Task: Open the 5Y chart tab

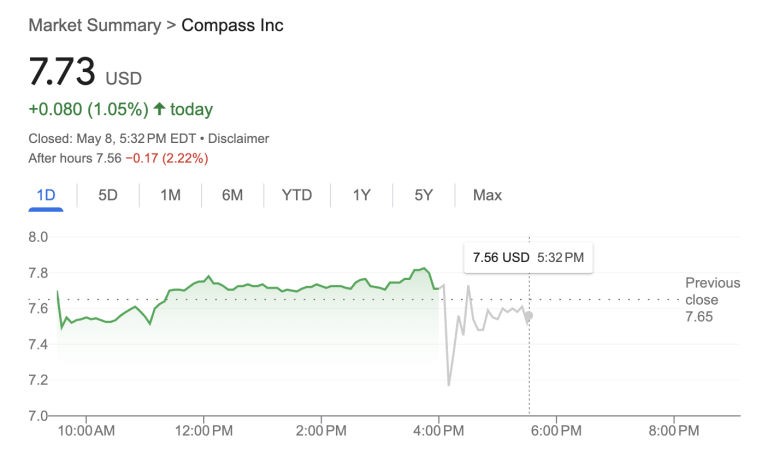Action: (423, 195)
